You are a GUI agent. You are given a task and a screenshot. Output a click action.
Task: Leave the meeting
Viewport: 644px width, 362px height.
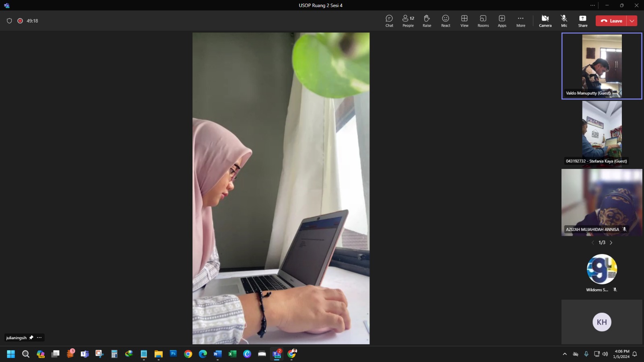click(x=611, y=21)
